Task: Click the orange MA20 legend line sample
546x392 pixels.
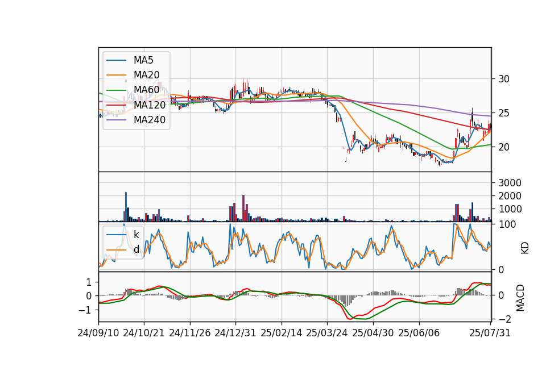Action: click(116, 75)
